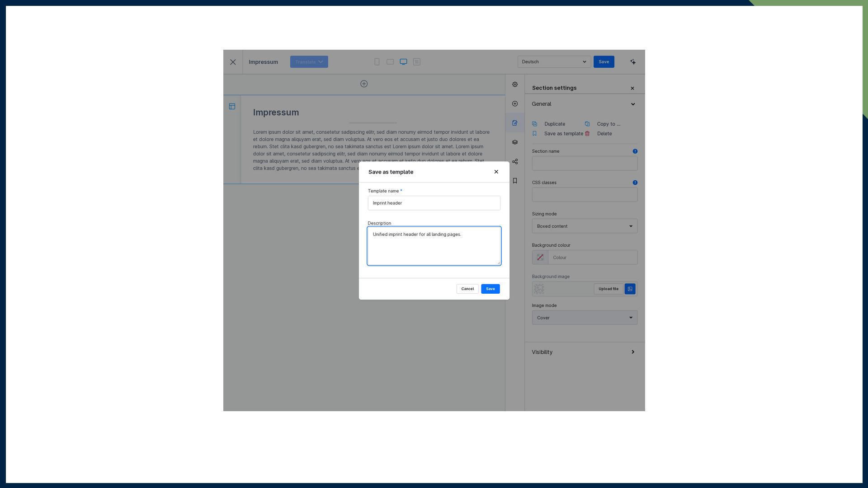The width and height of the screenshot is (868, 488).
Task: Switch to tablet device preview icon
Action: click(390, 62)
